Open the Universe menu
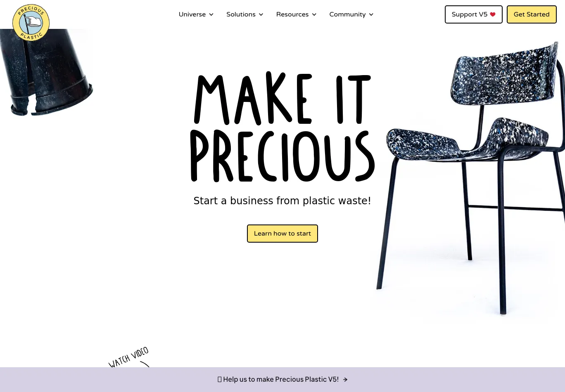This screenshot has width=565, height=392. [x=196, y=14]
